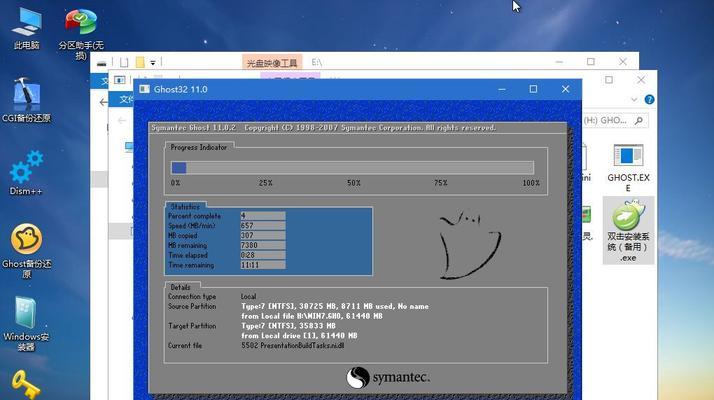Click the Ghost progress indicator bar
The height and width of the screenshot is (400, 714).
click(352, 168)
